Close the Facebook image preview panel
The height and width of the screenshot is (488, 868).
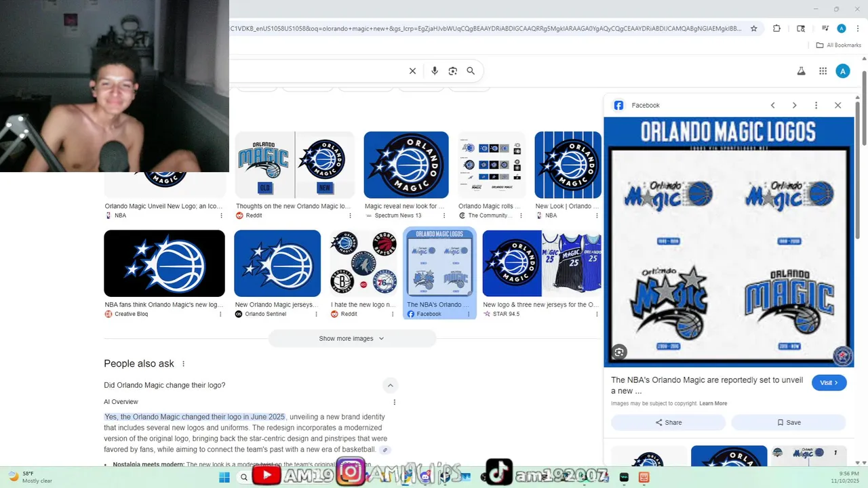click(x=837, y=105)
